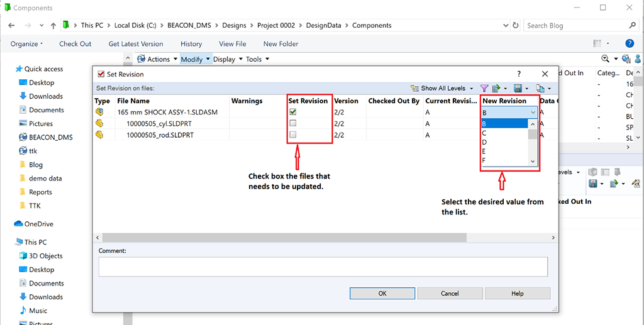Click the question mark help button in Set Revision title
This screenshot has height=325, width=644.
pyautogui.click(x=519, y=74)
